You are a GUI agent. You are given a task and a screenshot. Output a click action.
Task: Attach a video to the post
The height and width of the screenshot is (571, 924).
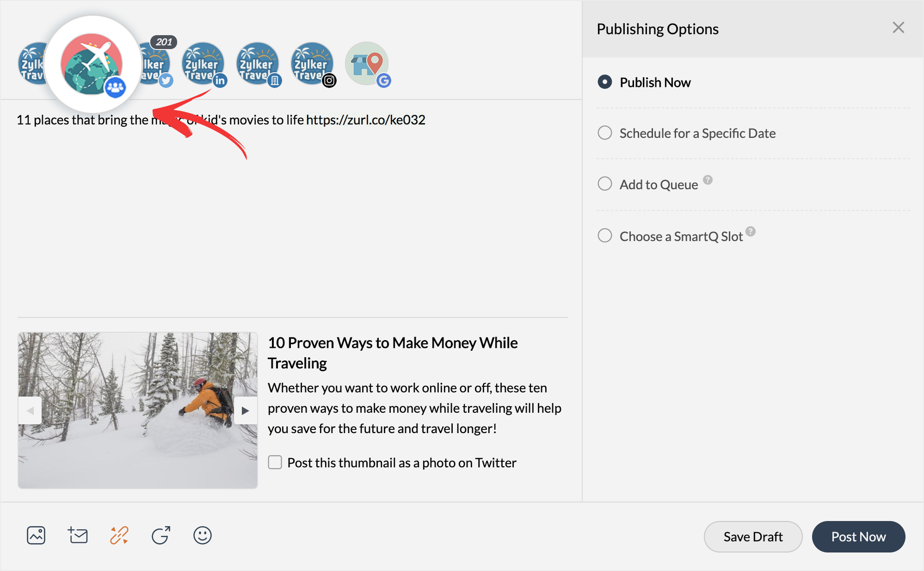pyautogui.click(x=78, y=535)
